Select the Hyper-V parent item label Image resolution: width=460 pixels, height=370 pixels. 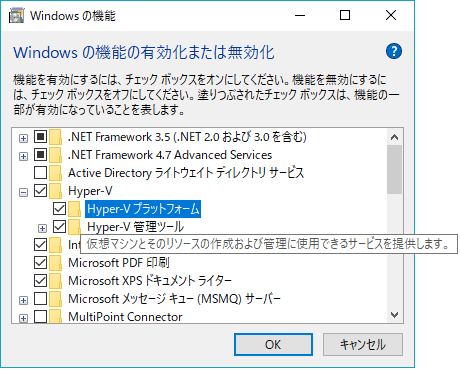pos(90,191)
